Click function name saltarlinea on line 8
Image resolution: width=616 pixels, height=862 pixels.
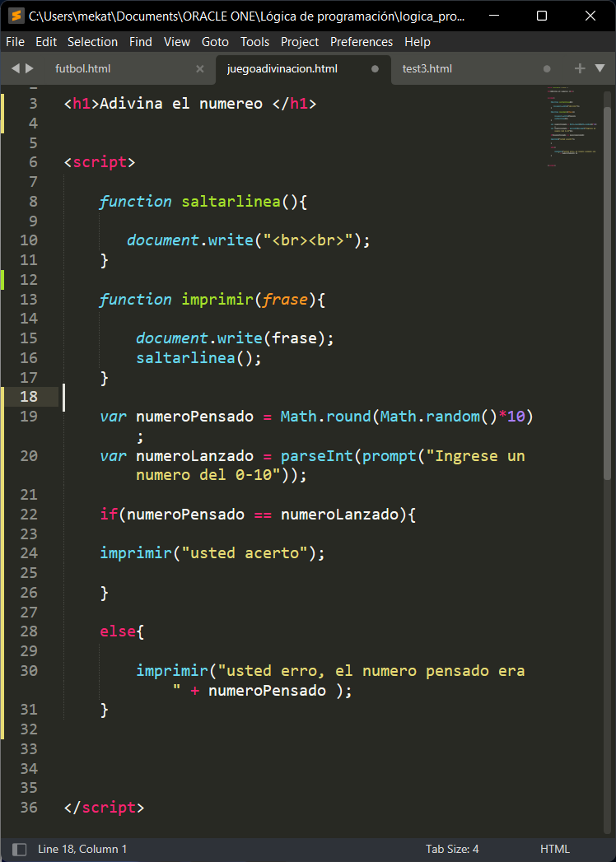(231, 202)
